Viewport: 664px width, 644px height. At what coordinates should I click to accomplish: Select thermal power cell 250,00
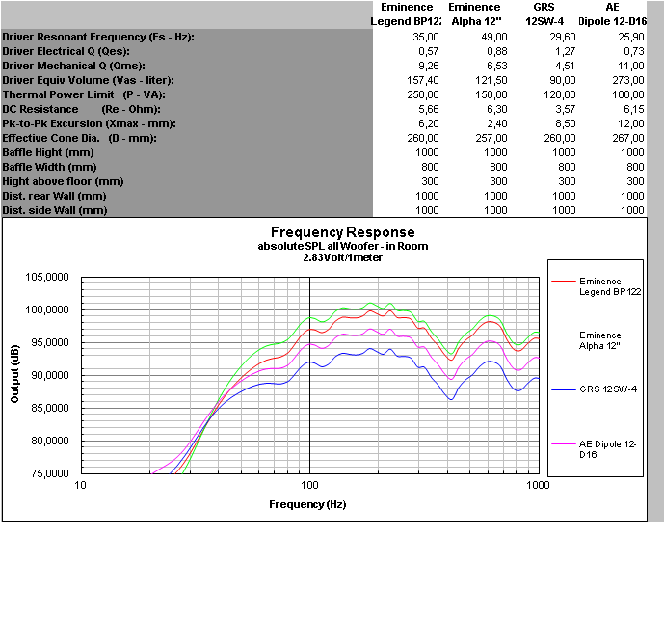point(423,94)
